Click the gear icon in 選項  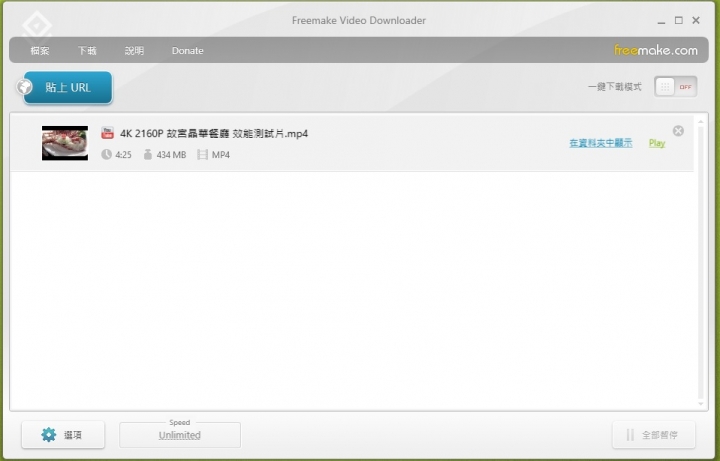coord(48,434)
